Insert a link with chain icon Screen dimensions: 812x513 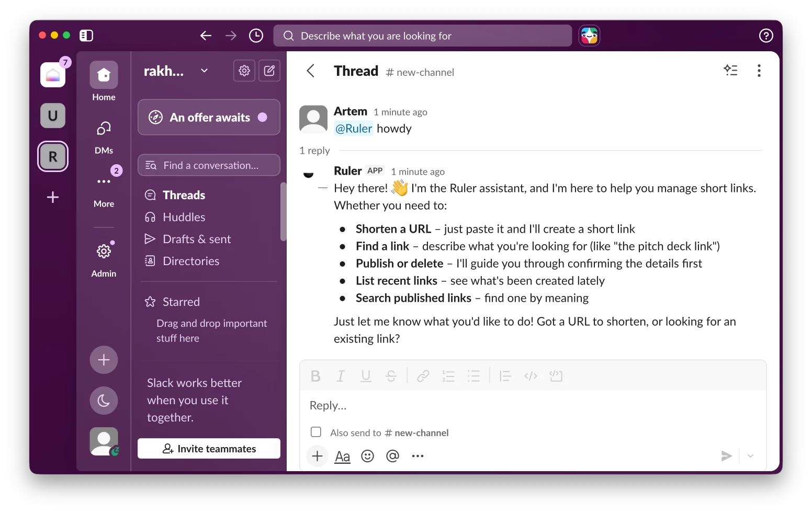(x=423, y=376)
